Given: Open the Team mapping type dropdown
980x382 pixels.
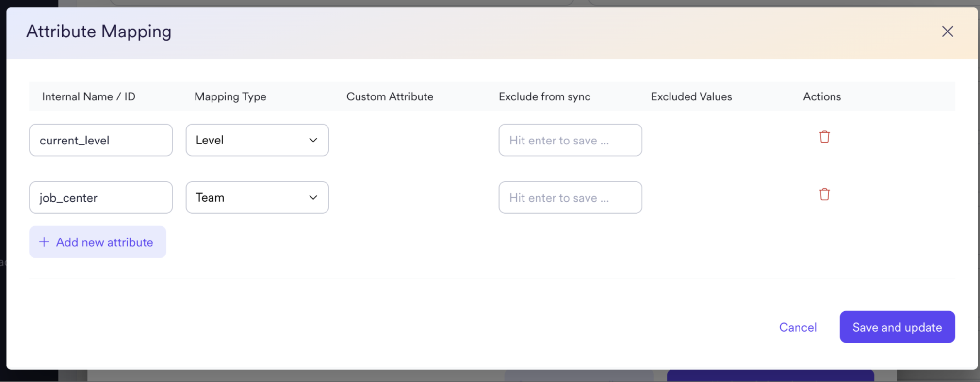Looking at the screenshot, I should [x=257, y=197].
